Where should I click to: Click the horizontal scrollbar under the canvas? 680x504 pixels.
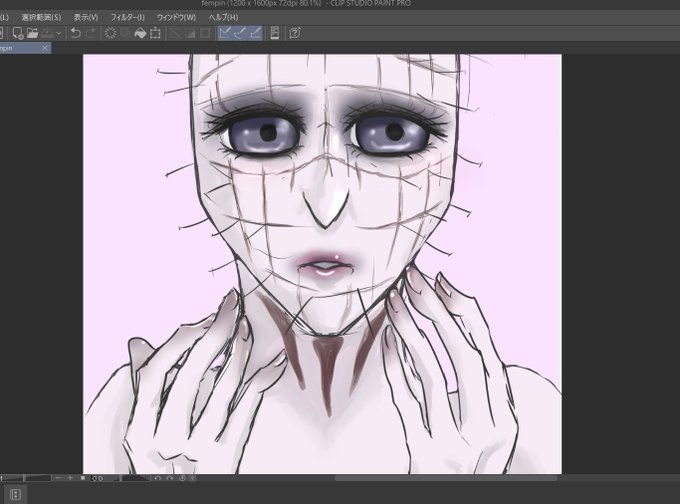[x=445, y=478]
